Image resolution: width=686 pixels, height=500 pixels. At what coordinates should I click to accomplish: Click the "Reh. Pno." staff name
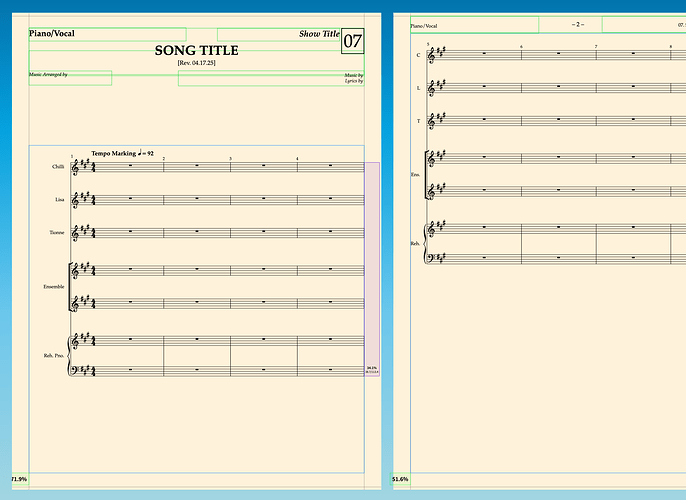pyautogui.click(x=54, y=356)
